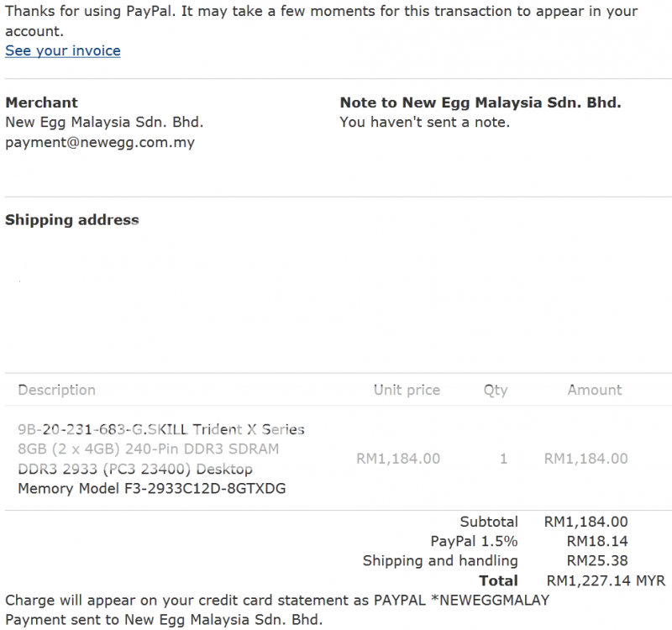Click the Subtotal label
This screenshot has height=630, width=672.
[489, 522]
